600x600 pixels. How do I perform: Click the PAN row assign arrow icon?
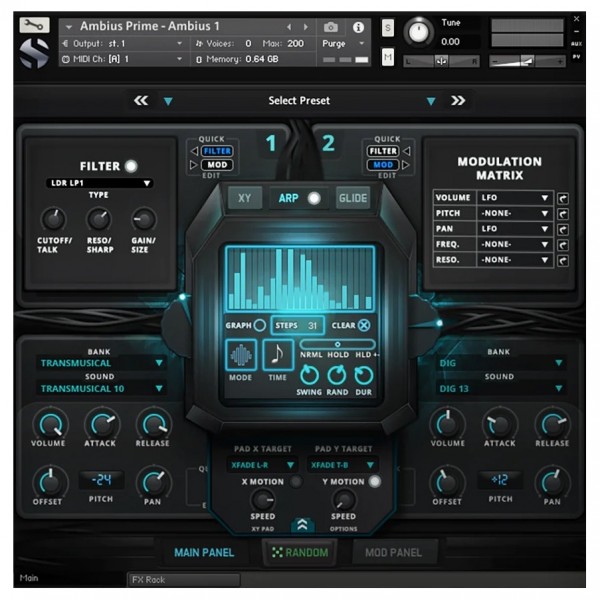562,230
